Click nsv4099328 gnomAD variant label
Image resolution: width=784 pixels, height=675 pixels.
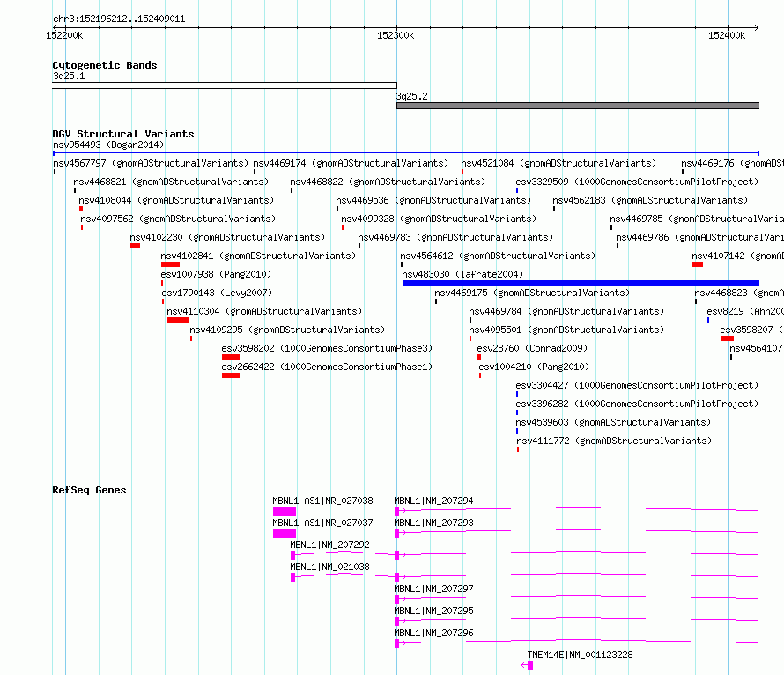[439, 219]
